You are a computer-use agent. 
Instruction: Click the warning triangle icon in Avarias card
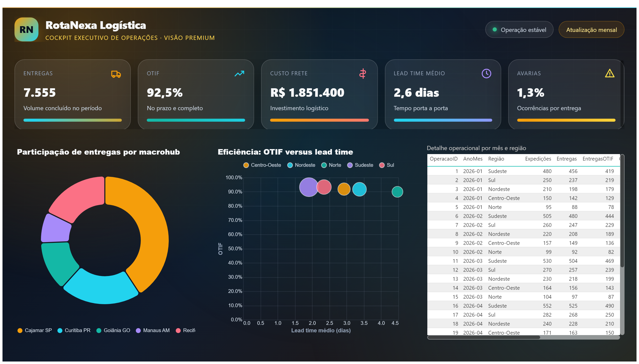[x=610, y=74]
